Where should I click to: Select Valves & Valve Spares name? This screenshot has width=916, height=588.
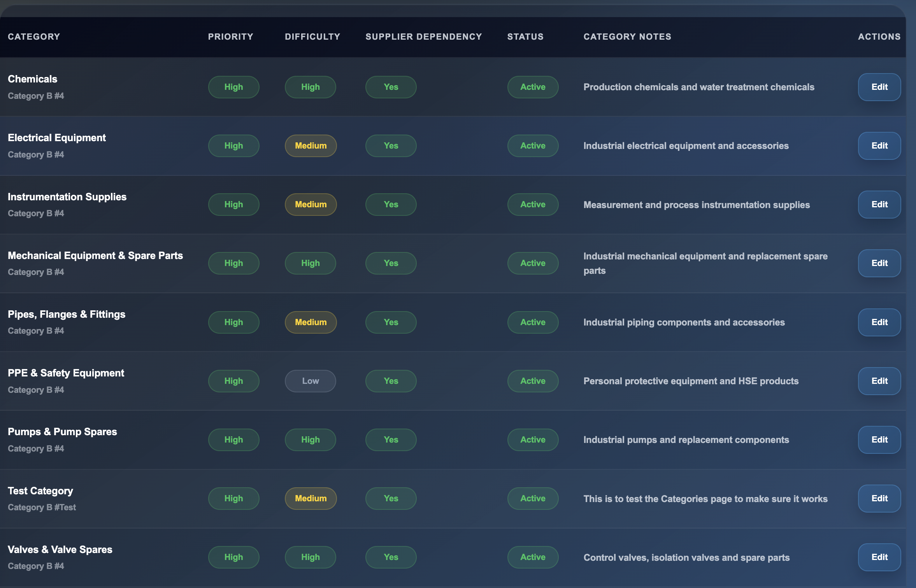(x=60, y=549)
